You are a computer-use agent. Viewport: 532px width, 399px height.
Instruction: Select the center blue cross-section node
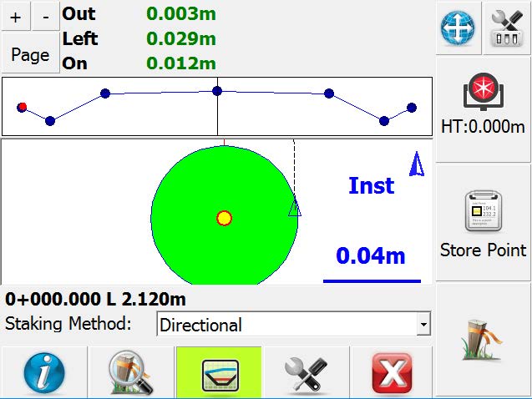[217, 91]
